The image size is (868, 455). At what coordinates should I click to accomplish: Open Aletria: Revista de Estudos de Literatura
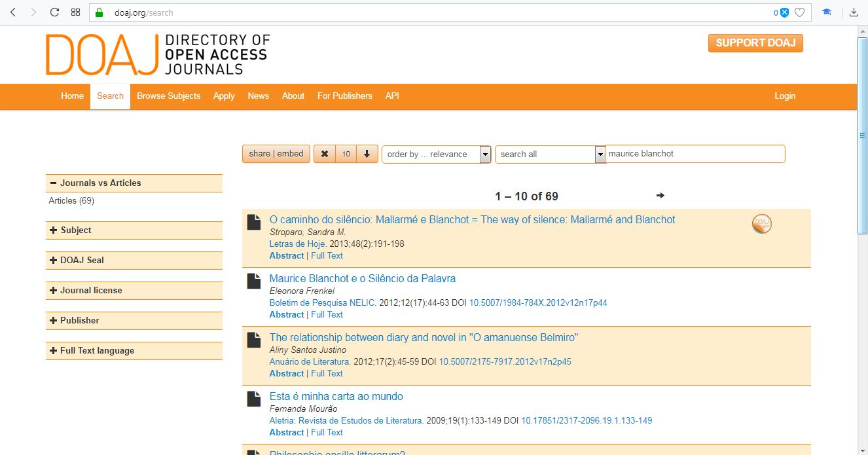pyautogui.click(x=346, y=420)
